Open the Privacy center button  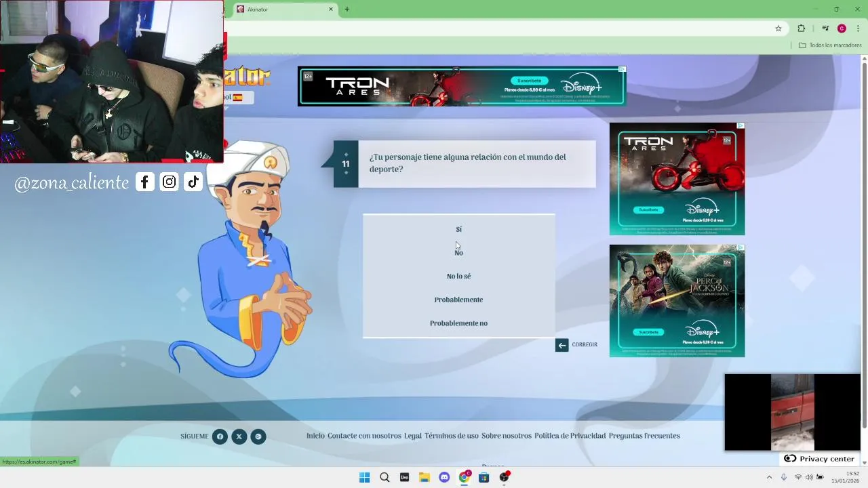(x=819, y=459)
